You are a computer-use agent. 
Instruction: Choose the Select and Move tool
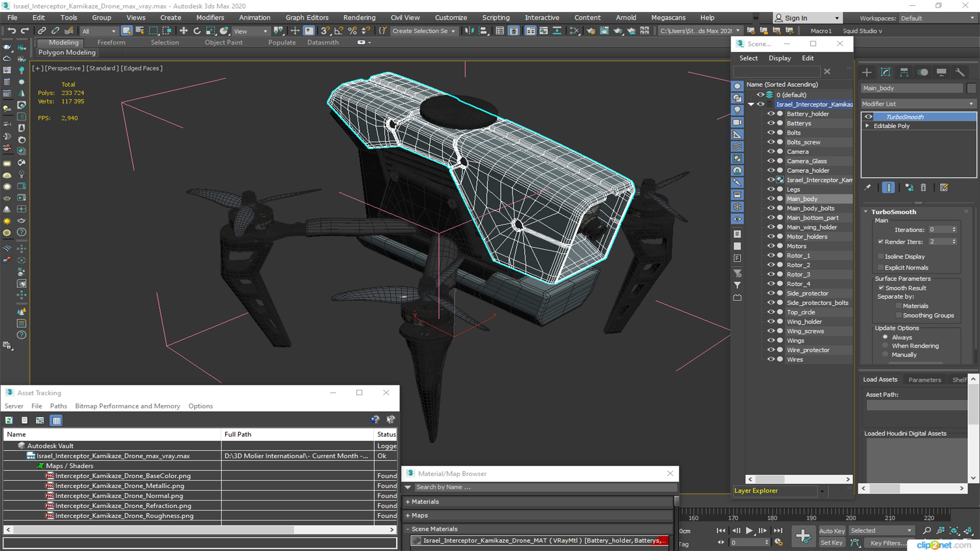tap(184, 31)
